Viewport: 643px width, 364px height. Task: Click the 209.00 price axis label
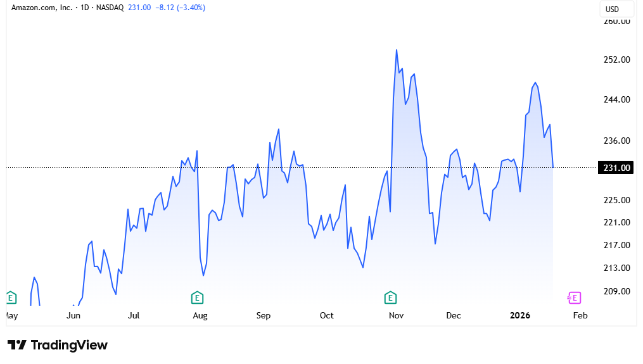[616, 292]
